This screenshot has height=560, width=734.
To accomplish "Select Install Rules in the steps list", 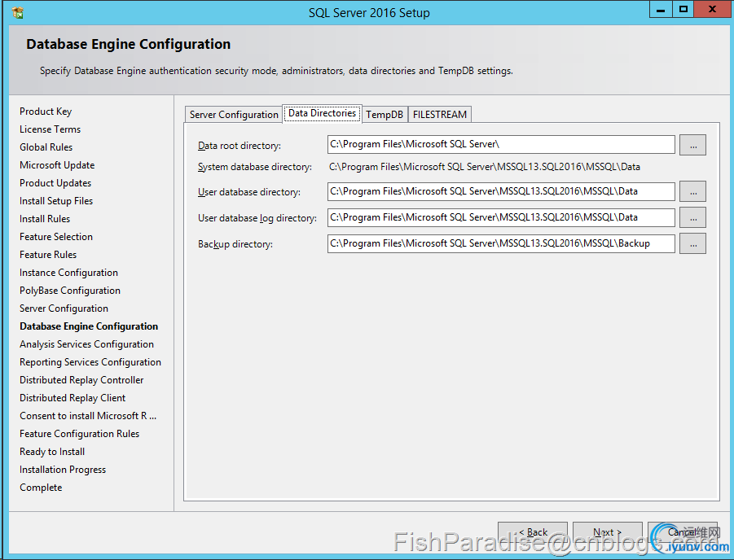I will click(45, 219).
